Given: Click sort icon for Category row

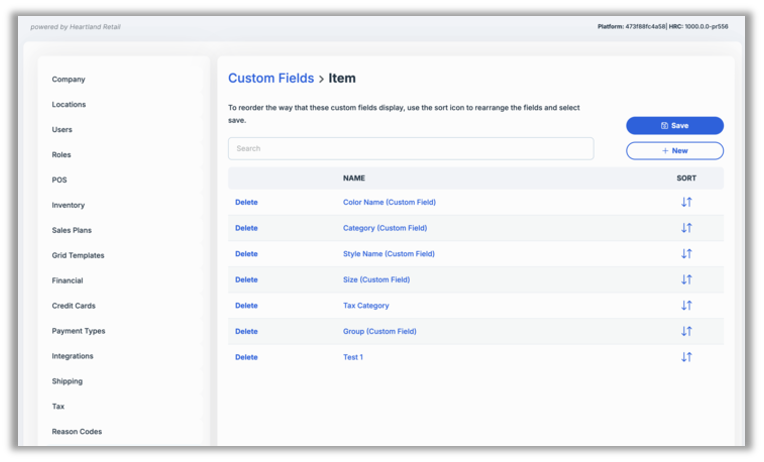Looking at the screenshot, I should [x=686, y=228].
